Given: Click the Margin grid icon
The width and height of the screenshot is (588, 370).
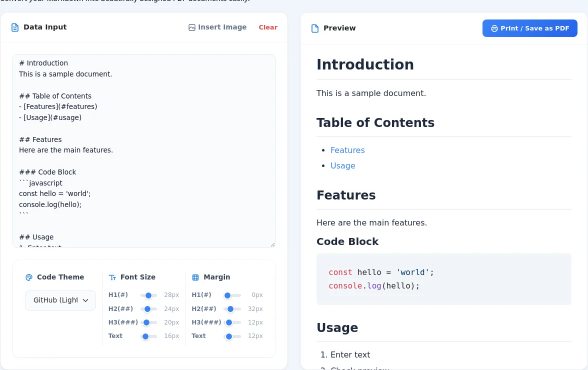Looking at the screenshot, I should click(195, 277).
